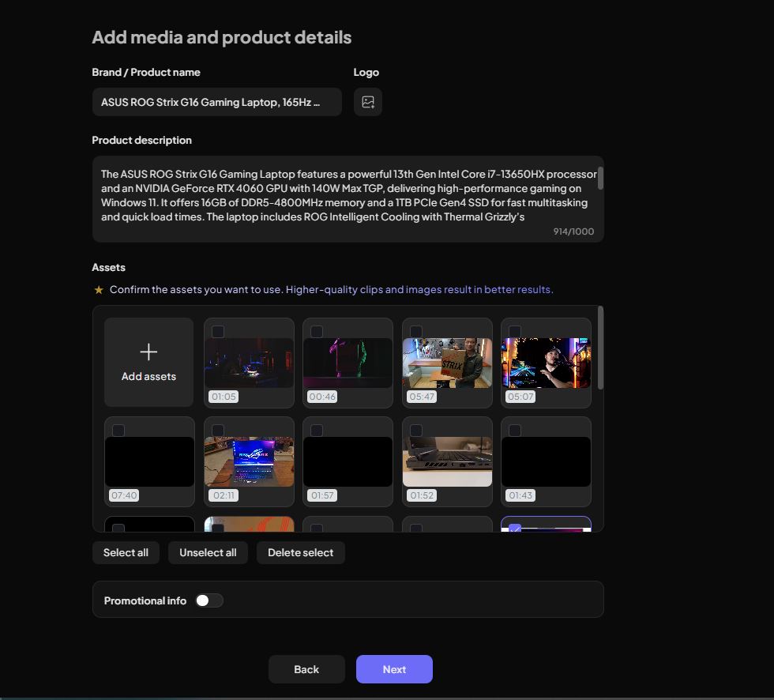Select the 05:47 clip checkbox
This screenshot has width=774, height=700.
tap(416, 331)
